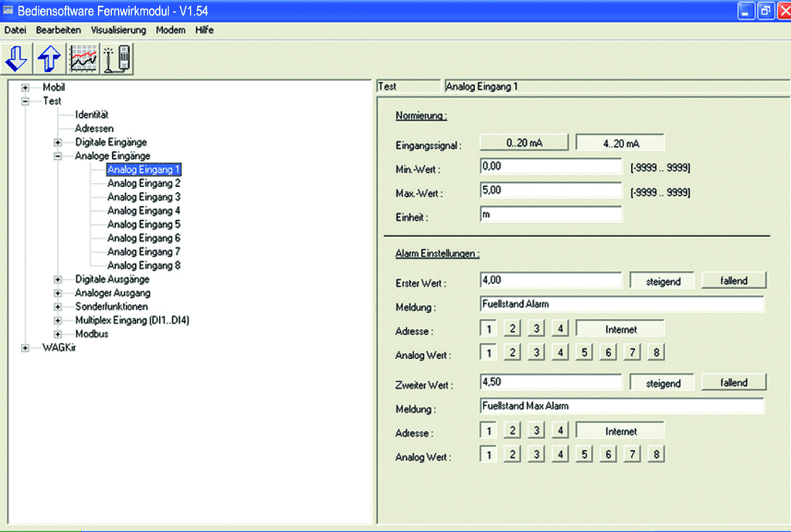Collapse the Analoge Eingänge tree node
The height and width of the screenshot is (532, 791).
tap(58, 156)
